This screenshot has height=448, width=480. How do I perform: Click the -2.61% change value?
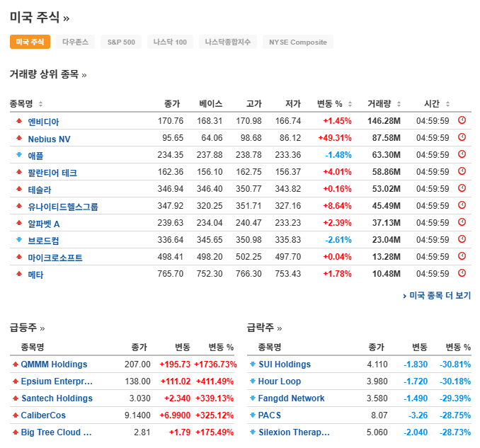[338, 240]
